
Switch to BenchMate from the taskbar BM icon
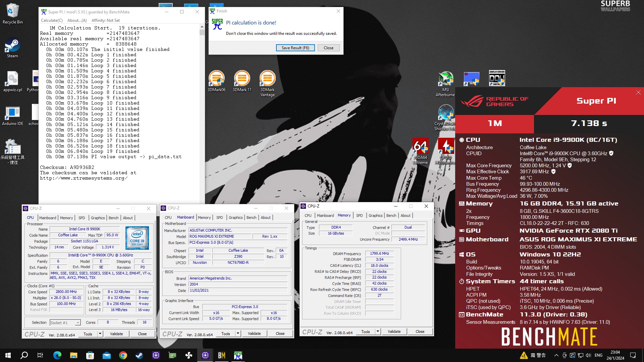click(222, 355)
